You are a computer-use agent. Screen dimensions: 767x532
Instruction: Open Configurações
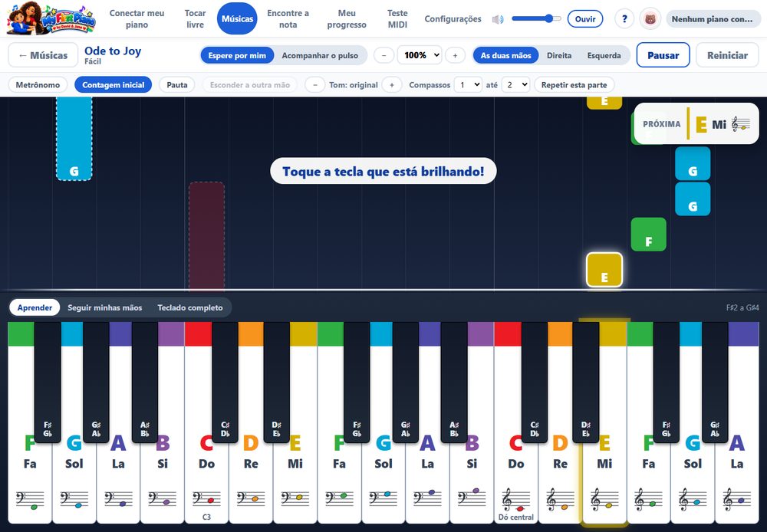[453, 18]
